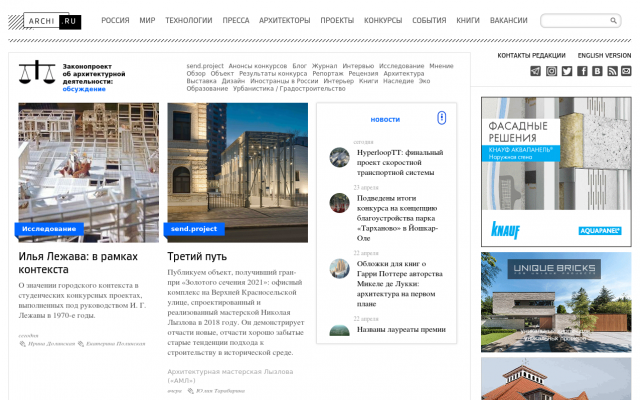The height and width of the screenshot is (400, 640).
Task: Open the Facebook icon
Action: (582, 71)
